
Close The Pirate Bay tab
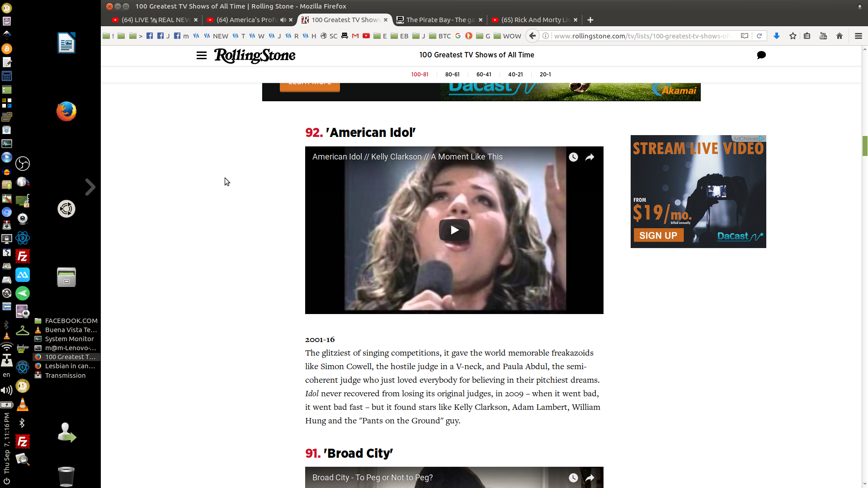point(481,20)
